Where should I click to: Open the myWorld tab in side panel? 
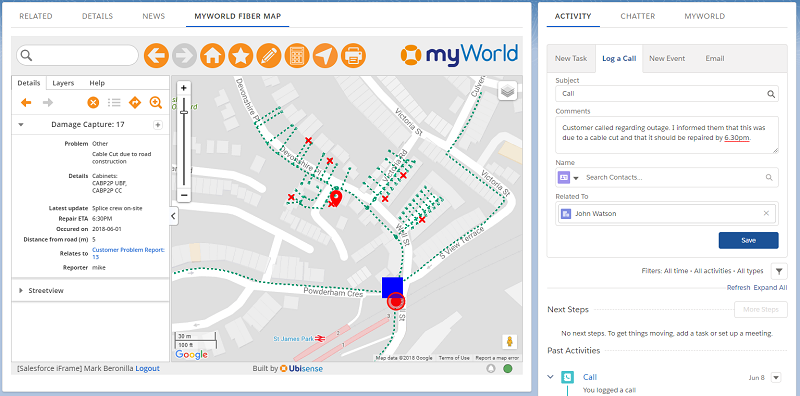705,16
